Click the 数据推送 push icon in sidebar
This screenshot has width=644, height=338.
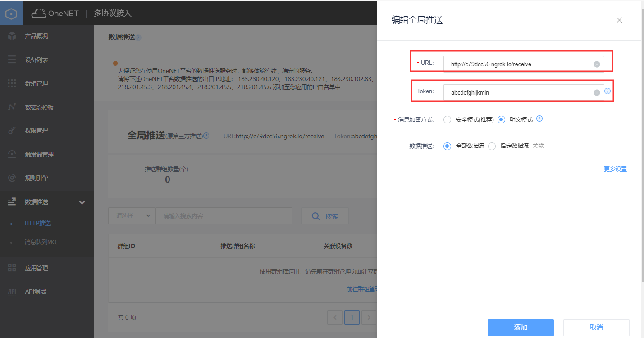(x=12, y=202)
